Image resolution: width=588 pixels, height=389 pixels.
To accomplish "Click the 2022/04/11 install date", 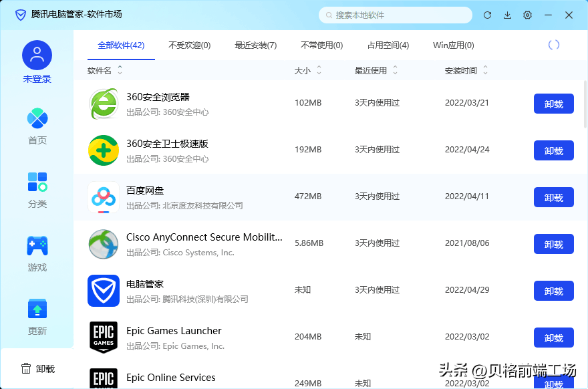I will tap(467, 197).
